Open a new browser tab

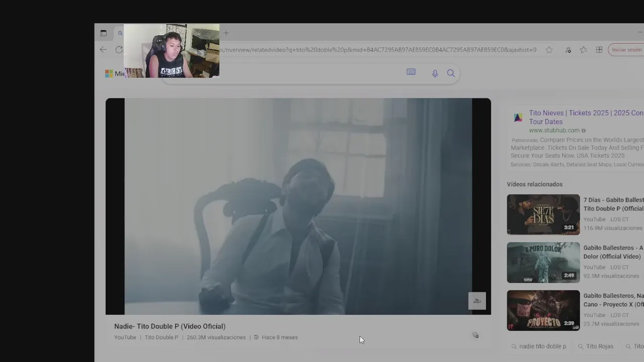click(x=226, y=33)
